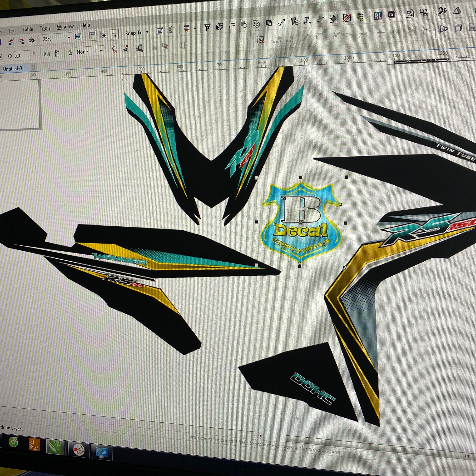Screen dimensions: 476x476
Task: Click the node connector macro icon
Action: (281, 23)
